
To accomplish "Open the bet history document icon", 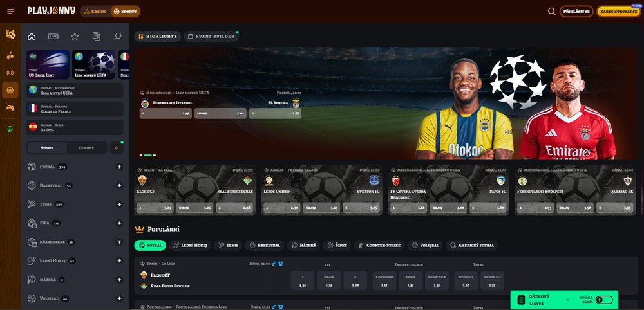I will pyautogui.click(x=96, y=37).
